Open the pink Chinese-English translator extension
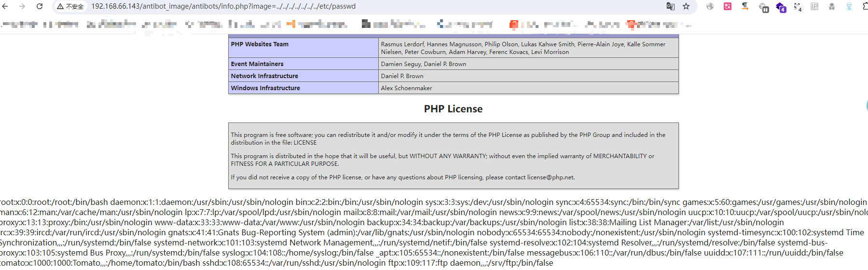 click(728, 6)
